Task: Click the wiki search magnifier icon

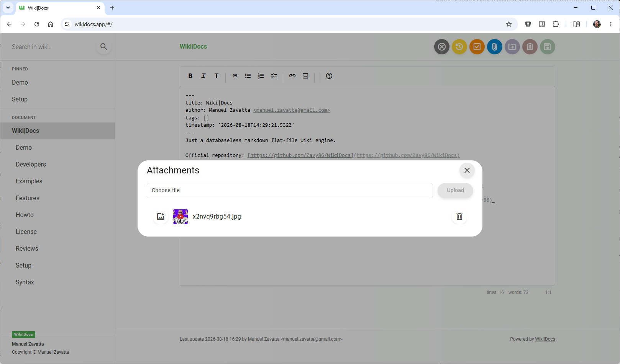Action: click(103, 47)
